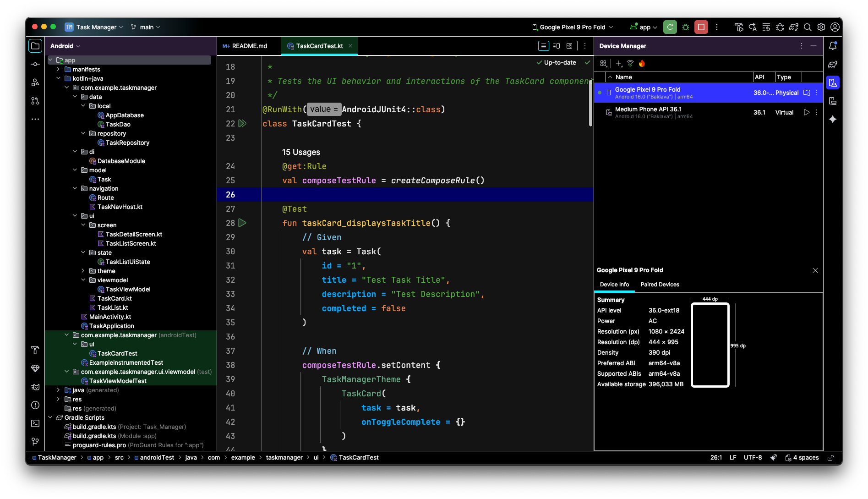
Task: Toggle read-only lock in status bar
Action: point(830,458)
